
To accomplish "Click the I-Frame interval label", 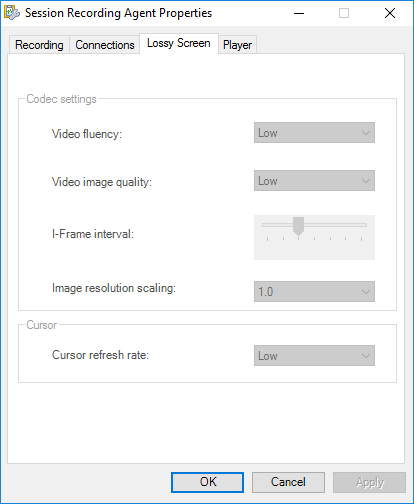I will coord(93,234).
